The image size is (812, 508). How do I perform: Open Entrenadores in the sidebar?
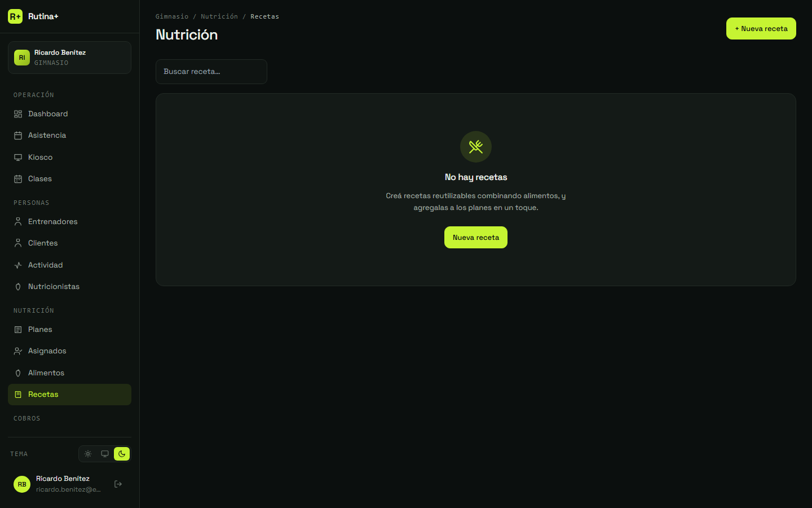pos(69,222)
